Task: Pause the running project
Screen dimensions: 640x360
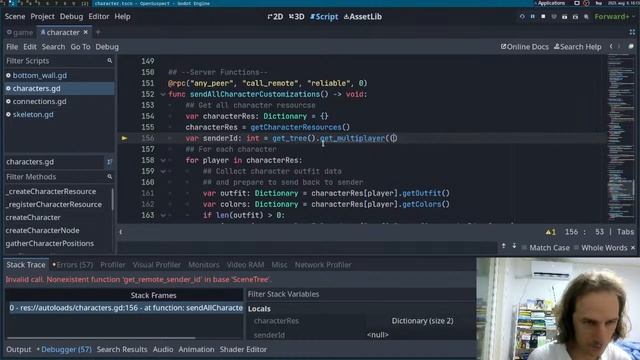Action: (x=533, y=17)
